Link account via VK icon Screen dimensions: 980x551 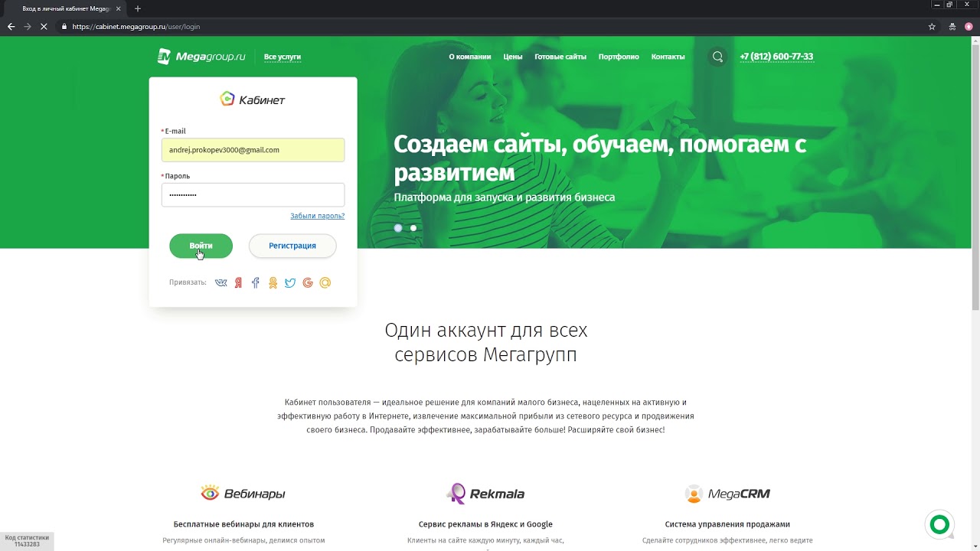[221, 282]
